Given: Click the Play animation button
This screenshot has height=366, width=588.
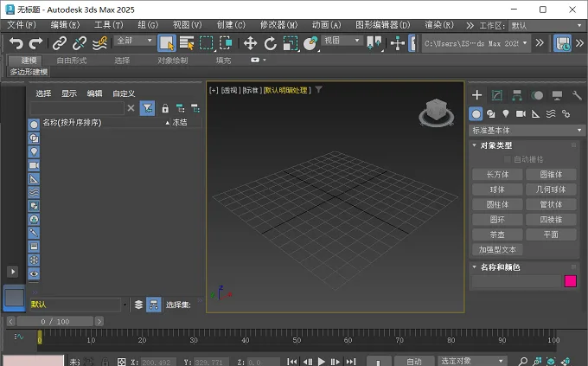Looking at the screenshot, I should (322, 362).
